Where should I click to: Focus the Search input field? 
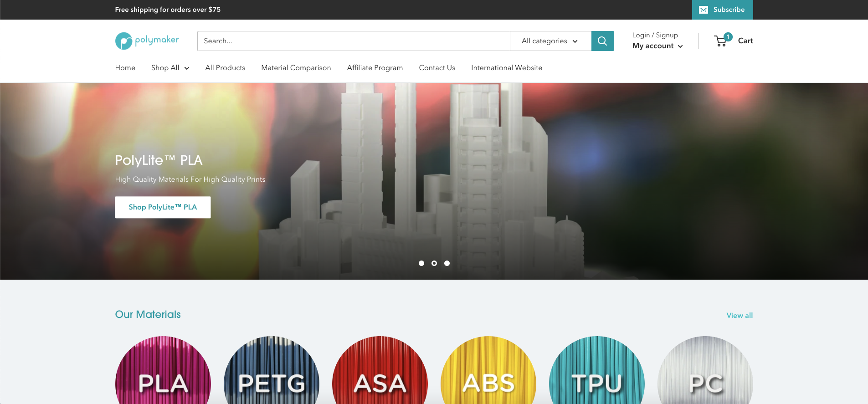(354, 41)
